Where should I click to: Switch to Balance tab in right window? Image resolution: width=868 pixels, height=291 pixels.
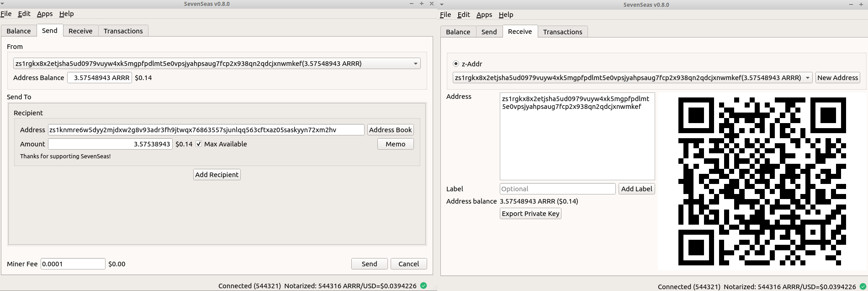click(458, 32)
